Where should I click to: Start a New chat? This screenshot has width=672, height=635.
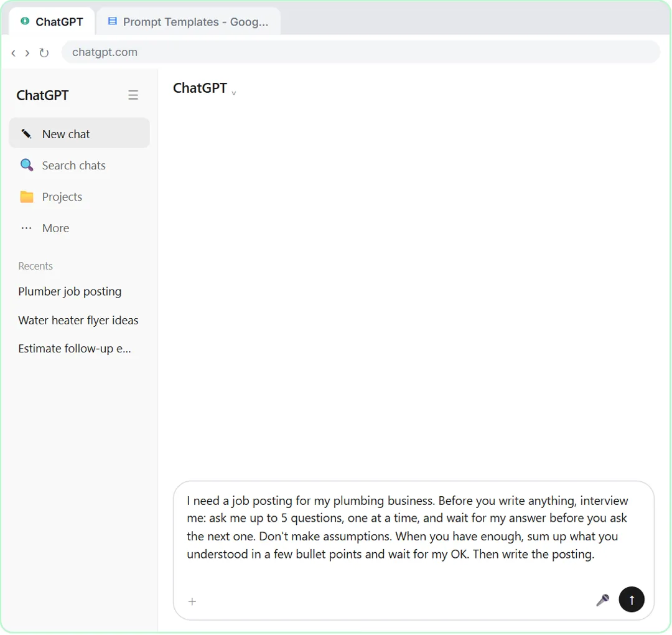[79, 133]
